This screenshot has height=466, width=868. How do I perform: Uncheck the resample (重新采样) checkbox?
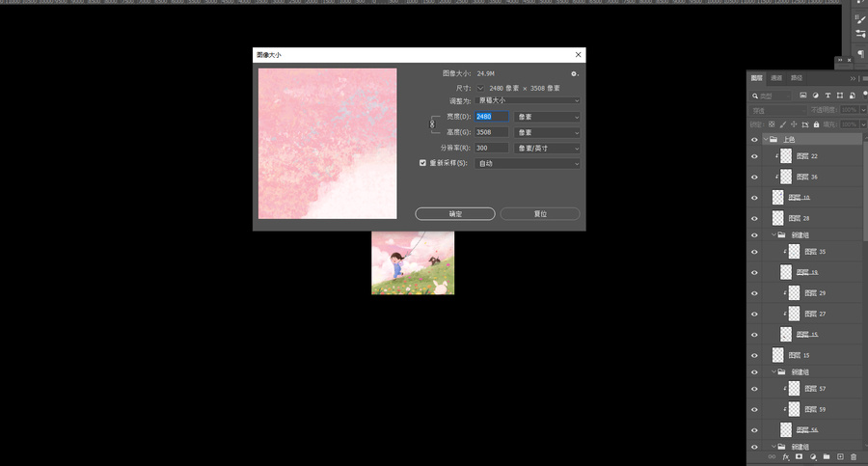tap(423, 163)
